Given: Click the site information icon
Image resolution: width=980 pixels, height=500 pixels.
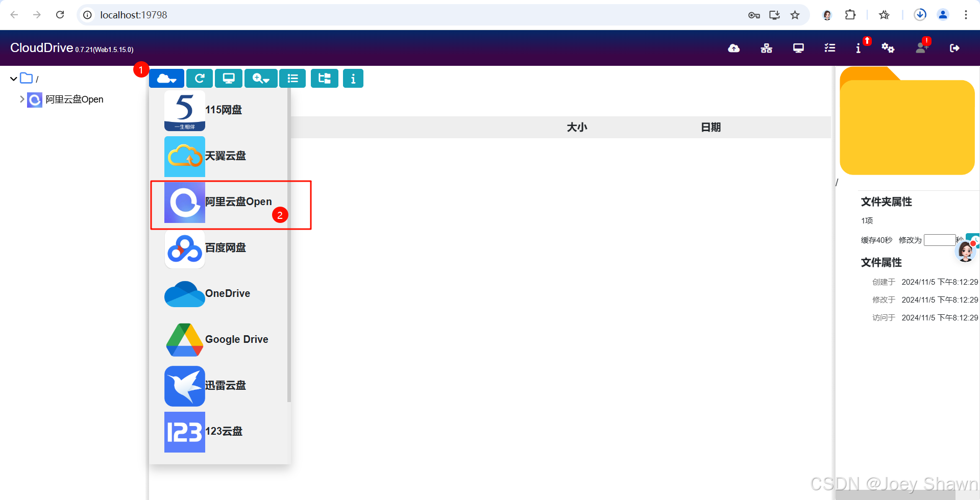Looking at the screenshot, I should click(x=88, y=15).
